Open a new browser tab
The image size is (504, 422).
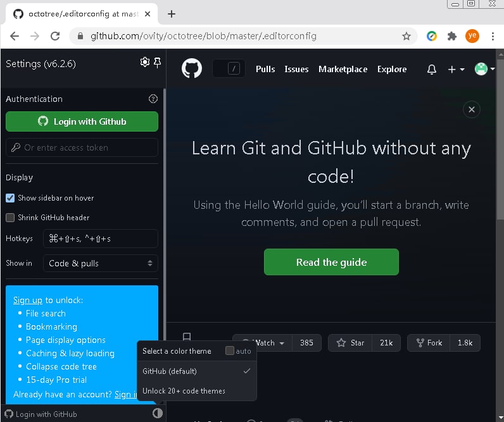[x=172, y=14]
